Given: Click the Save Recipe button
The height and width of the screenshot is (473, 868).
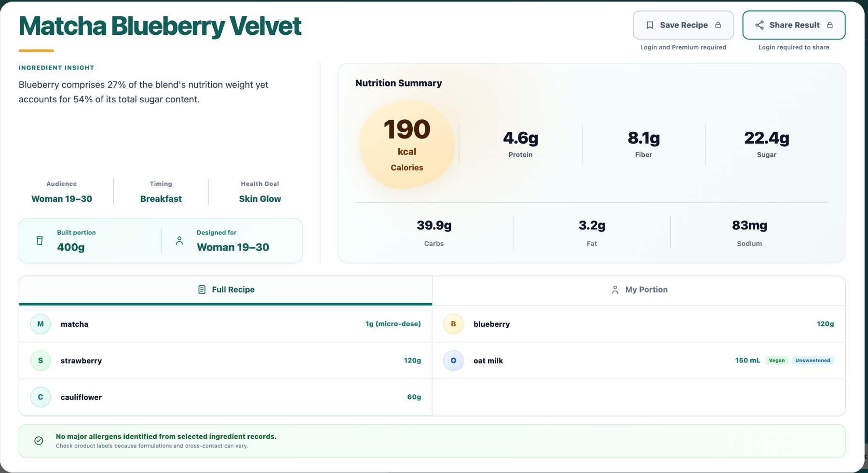Looking at the screenshot, I should click(683, 25).
